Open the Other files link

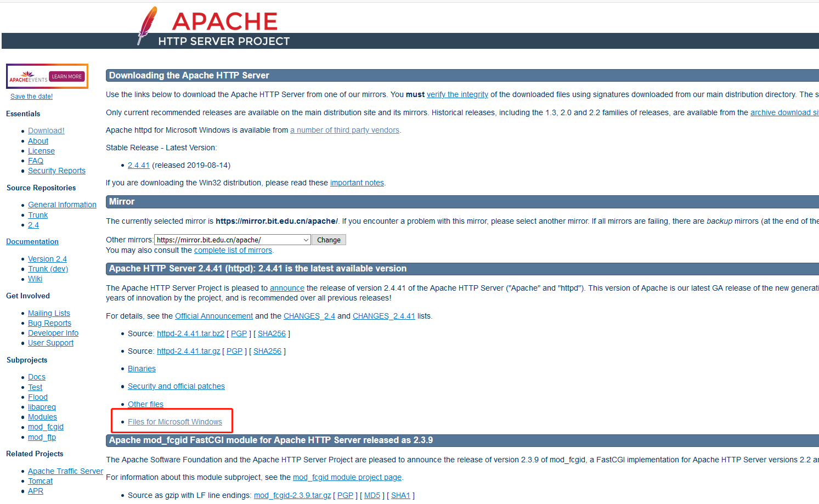point(145,404)
